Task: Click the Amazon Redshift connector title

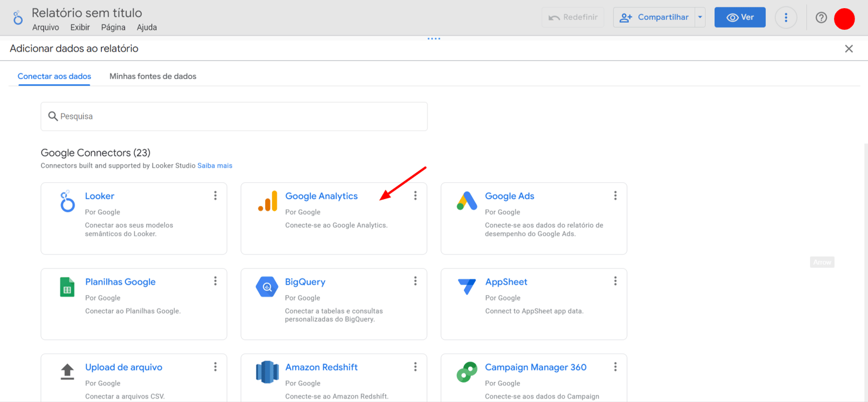Action: 321,367
